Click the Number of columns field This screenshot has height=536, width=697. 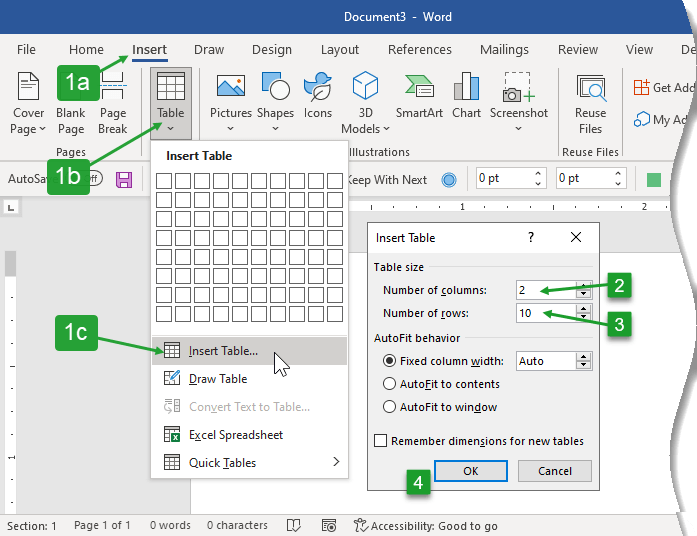coord(546,290)
